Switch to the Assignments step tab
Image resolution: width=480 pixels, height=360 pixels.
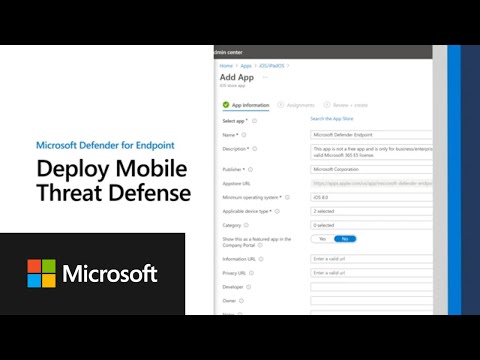[296, 105]
